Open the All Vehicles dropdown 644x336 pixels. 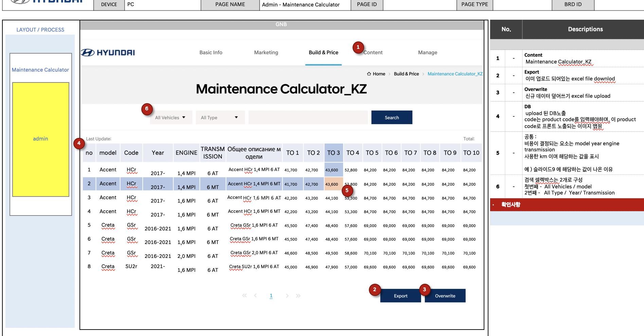tap(171, 117)
